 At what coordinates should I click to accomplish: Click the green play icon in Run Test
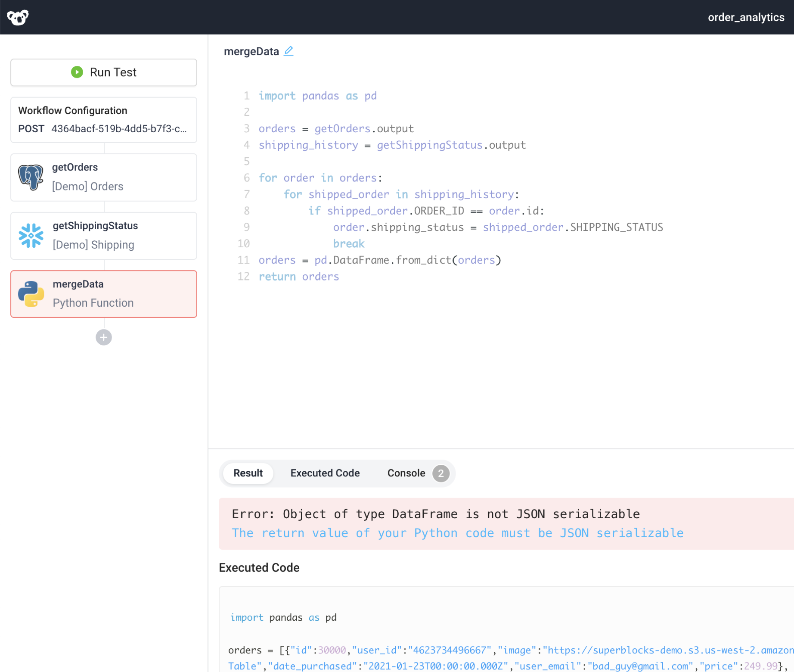pyautogui.click(x=77, y=72)
